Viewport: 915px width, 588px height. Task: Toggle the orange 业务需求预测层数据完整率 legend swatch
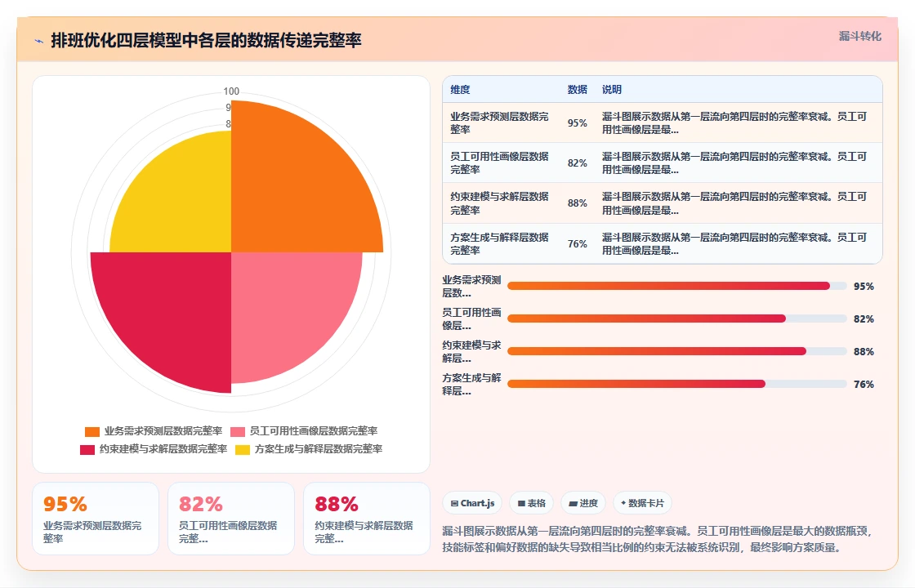point(92,432)
